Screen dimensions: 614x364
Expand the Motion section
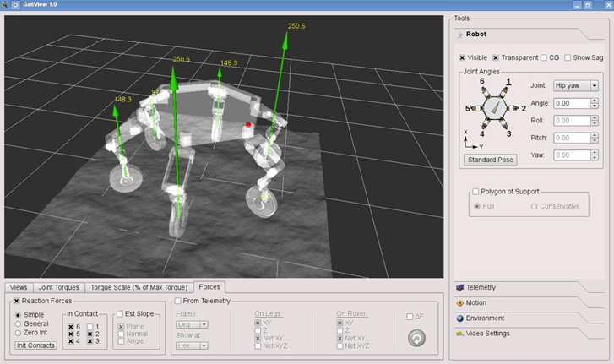point(529,303)
